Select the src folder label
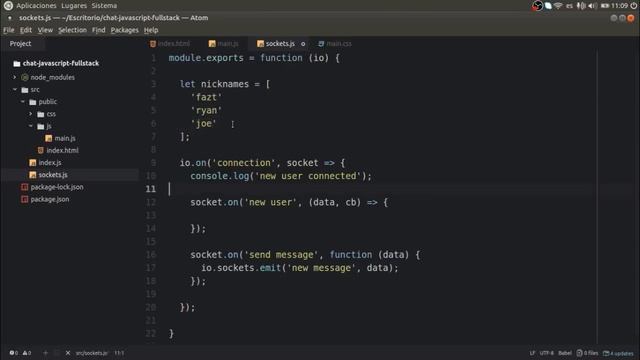This screenshot has width=640, height=360. point(35,89)
